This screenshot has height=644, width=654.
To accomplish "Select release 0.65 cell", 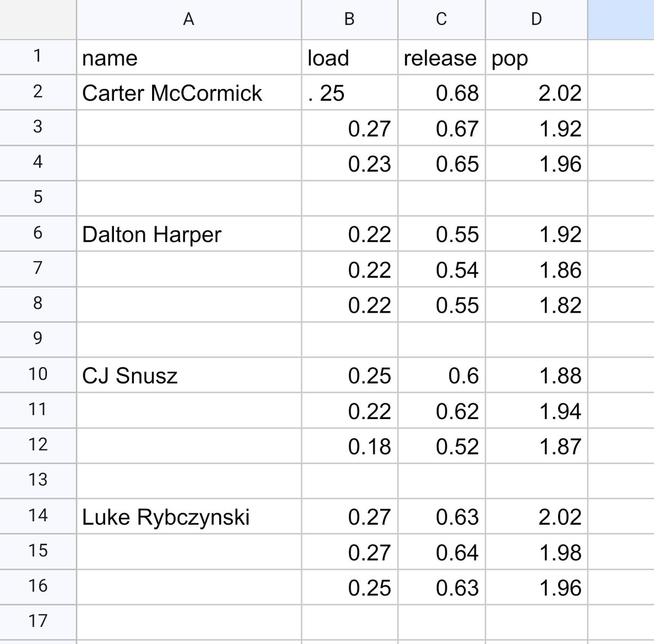I will tap(441, 163).
